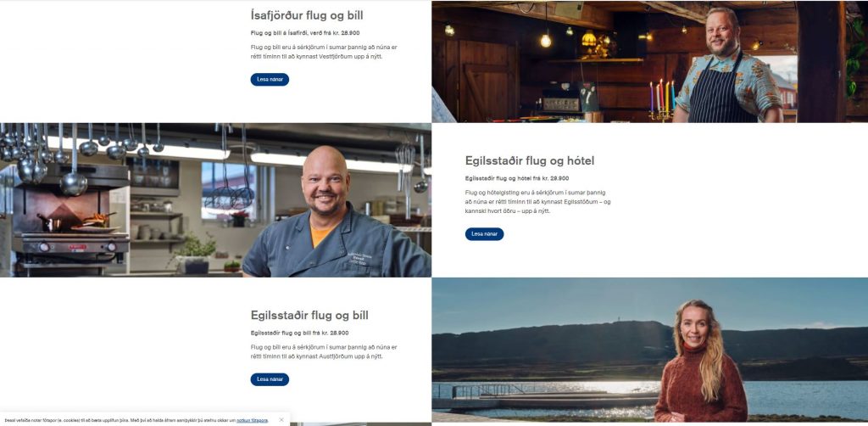
Task: Select the 'Egilsstaðir flug og bíll' heading
Action: [x=309, y=315]
